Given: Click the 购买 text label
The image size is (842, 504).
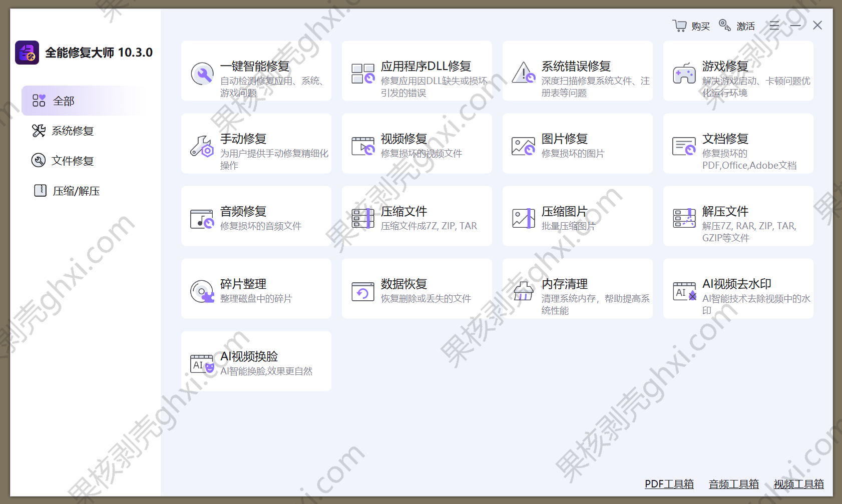Looking at the screenshot, I should 701,26.
